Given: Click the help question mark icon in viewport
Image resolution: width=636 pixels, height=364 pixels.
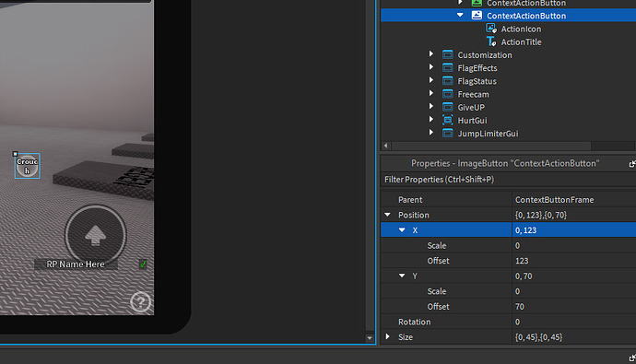Looking at the screenshot, I should 140,302.
